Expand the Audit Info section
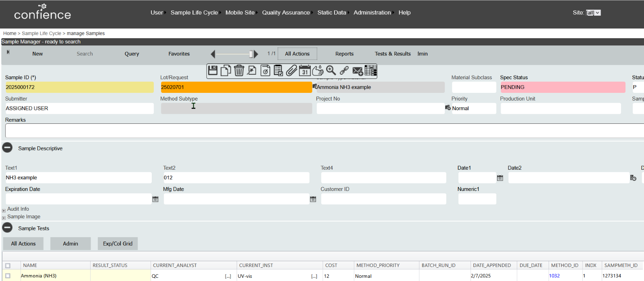Screen dimensions: 644x281 click(x=4, y=210)
